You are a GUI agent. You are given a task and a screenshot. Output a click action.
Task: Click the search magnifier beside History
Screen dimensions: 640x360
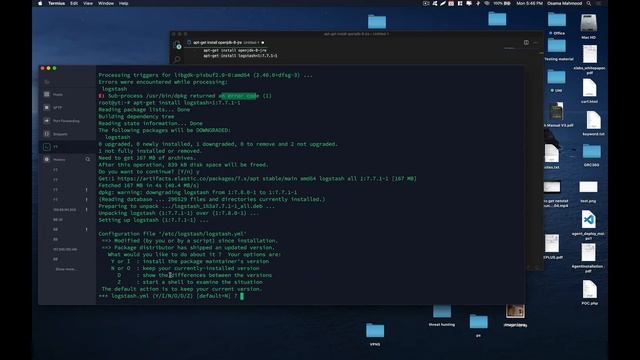(88, 159)
